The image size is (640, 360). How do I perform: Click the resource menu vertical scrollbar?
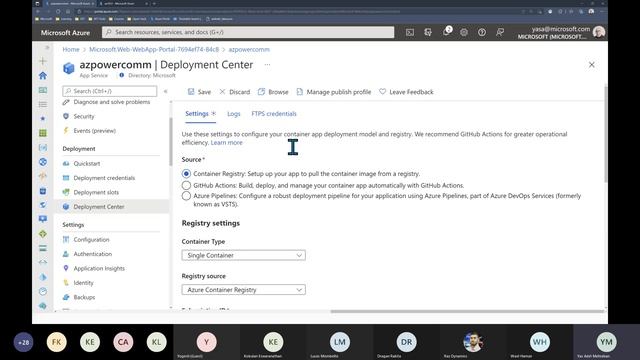coord(171,141)
